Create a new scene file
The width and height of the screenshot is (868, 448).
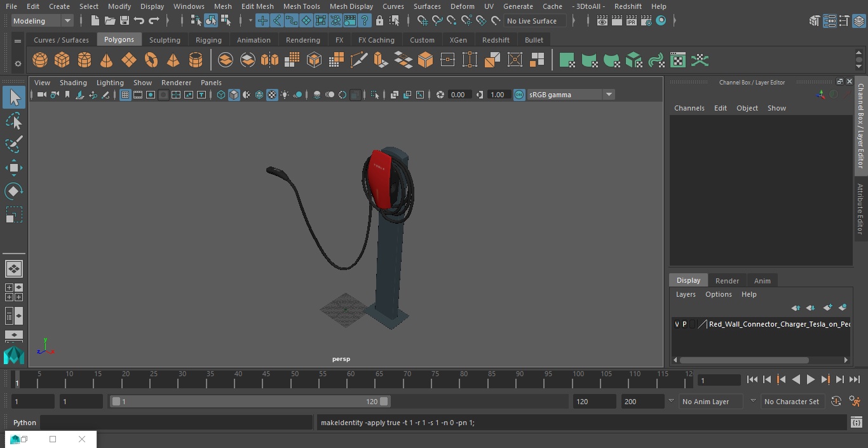point(95,21)
